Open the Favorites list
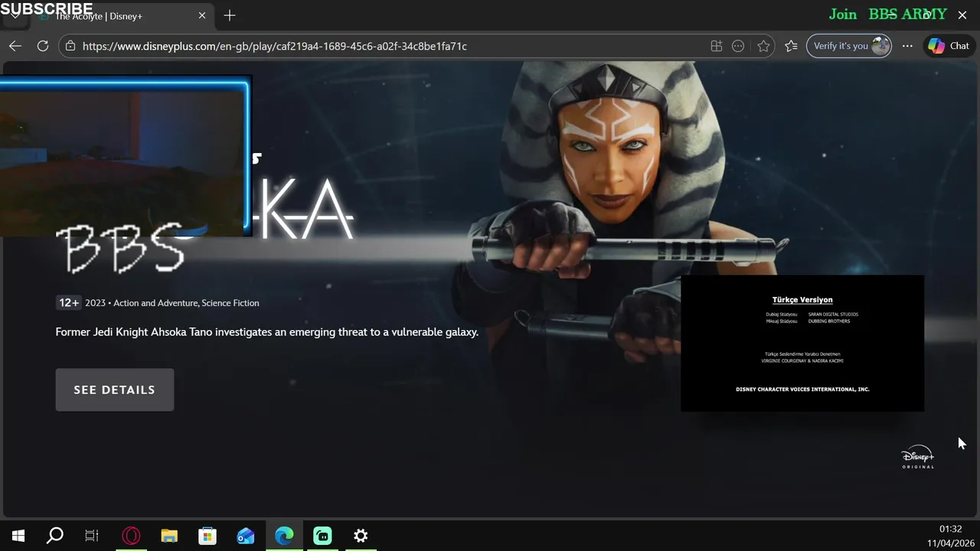The image size is (980, 551). (x=791, y=46)
